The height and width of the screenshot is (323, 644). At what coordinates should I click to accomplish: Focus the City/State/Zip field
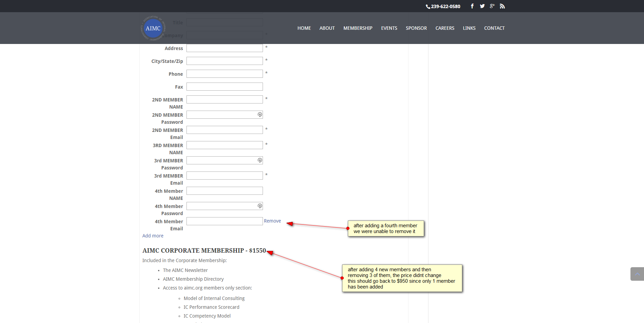click(225, 61)
